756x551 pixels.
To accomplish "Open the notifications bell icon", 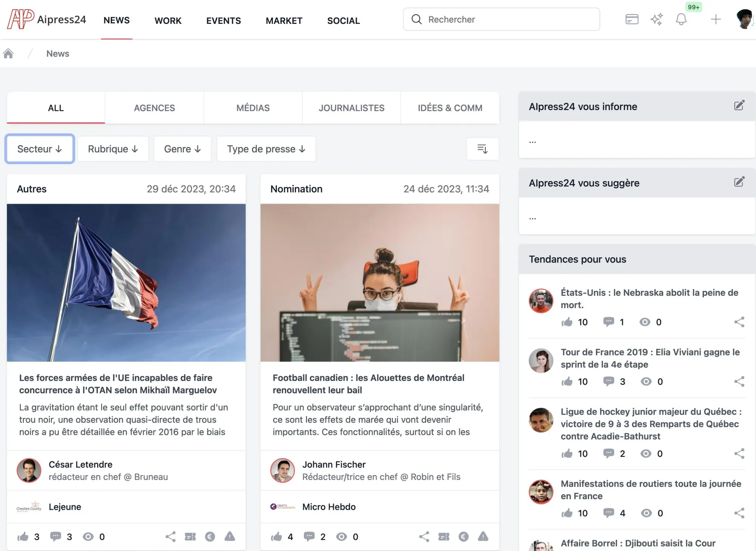I will pyautogui.click(x=681, y=19).
